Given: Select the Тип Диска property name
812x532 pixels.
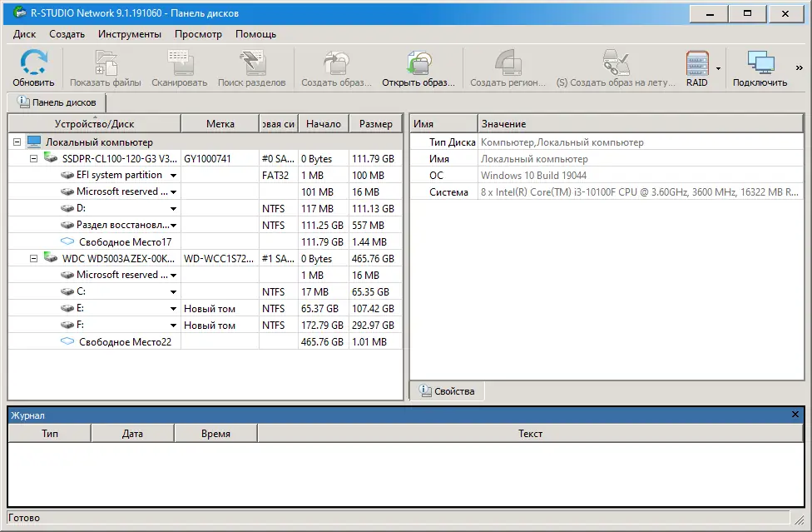Looking at the screenshot, I should coord(452,142).
